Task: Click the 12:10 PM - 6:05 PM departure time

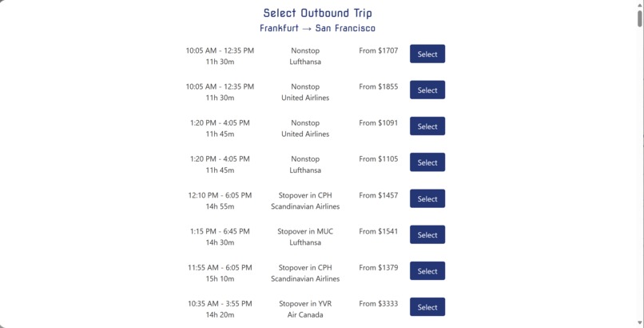Action: click(220, 195)
